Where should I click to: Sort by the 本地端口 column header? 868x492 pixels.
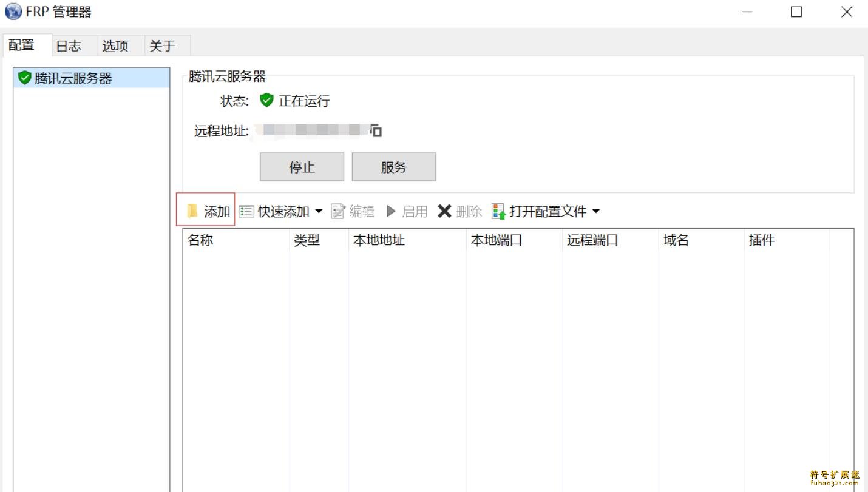tap(514, 240)
